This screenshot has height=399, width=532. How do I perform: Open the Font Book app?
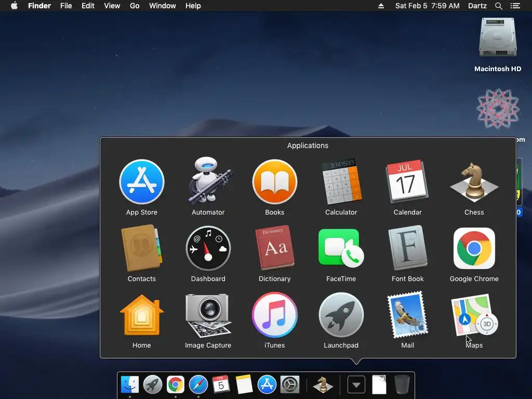point(407,248)
